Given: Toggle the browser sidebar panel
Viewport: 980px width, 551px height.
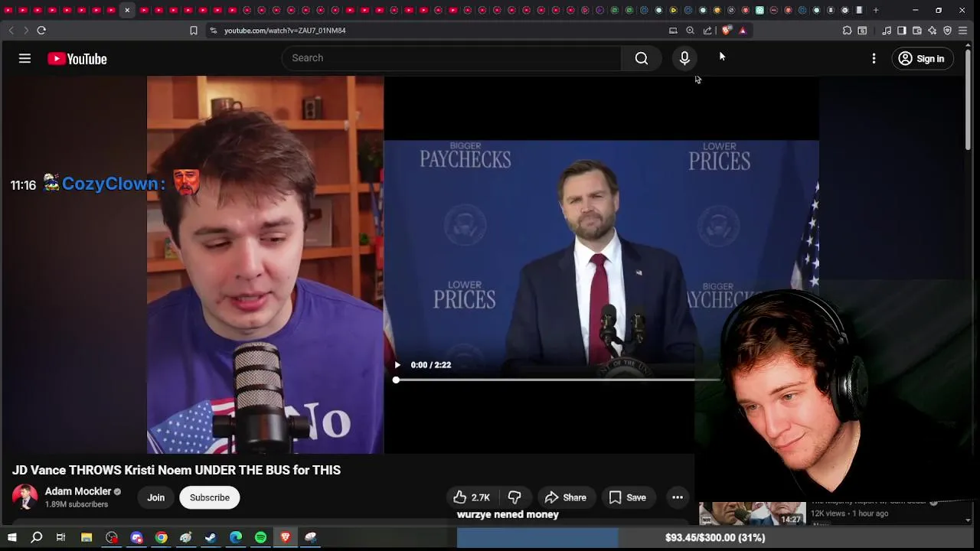Looking at the screenshot, I should 902,31.
